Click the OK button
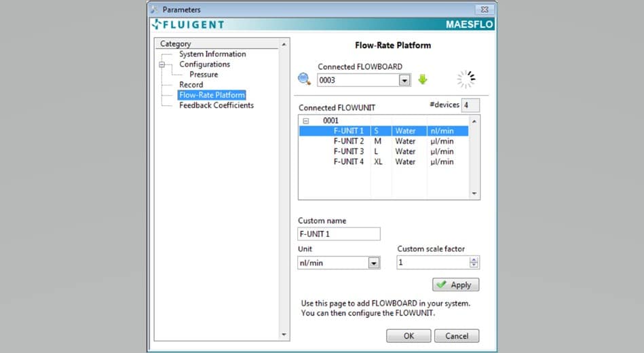Image resolution: width=644 pixels, height=353 pixels. (x=409, y=336)
